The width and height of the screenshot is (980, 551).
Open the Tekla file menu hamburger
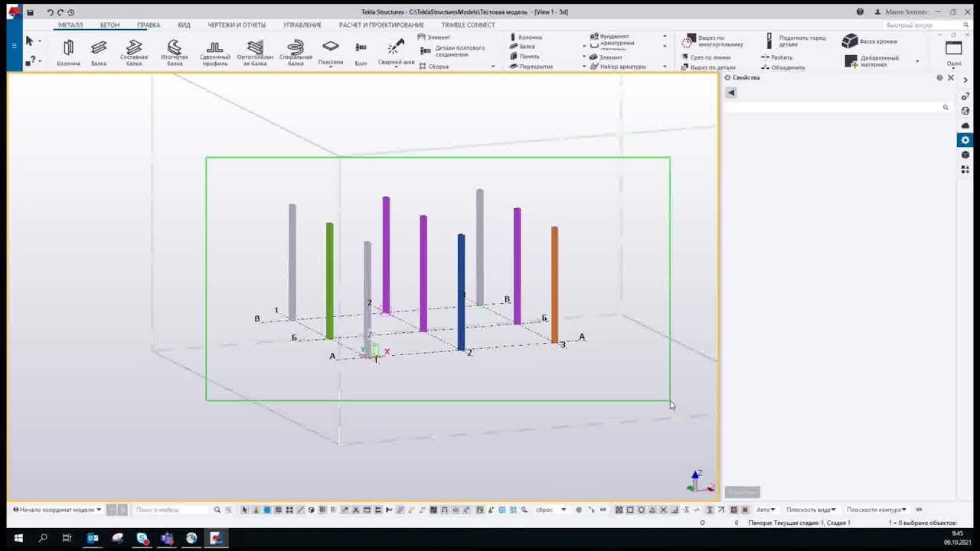(x=14, y=46)
